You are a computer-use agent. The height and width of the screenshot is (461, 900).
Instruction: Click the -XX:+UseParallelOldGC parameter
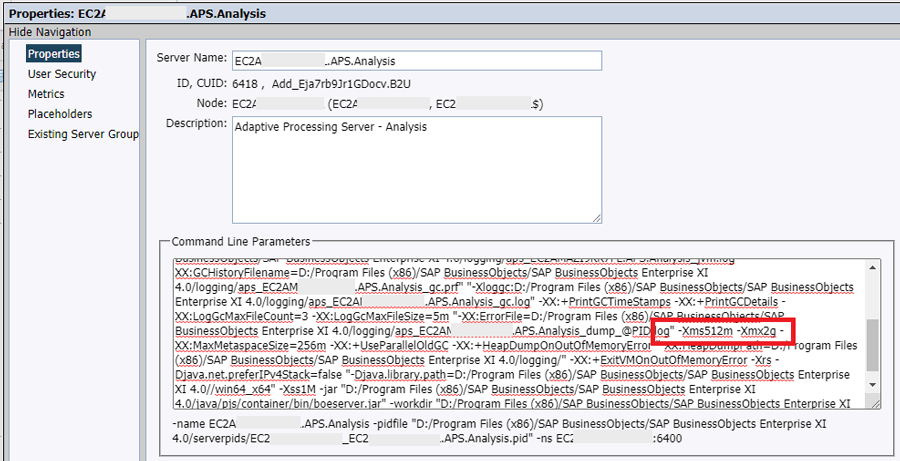coord(390,346)
